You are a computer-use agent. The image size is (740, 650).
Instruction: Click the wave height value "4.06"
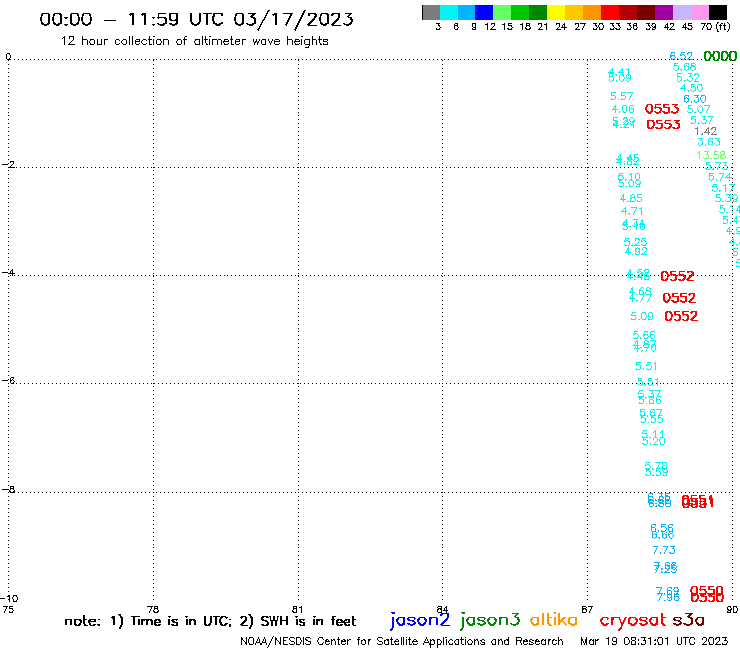[x=623, y=109]
